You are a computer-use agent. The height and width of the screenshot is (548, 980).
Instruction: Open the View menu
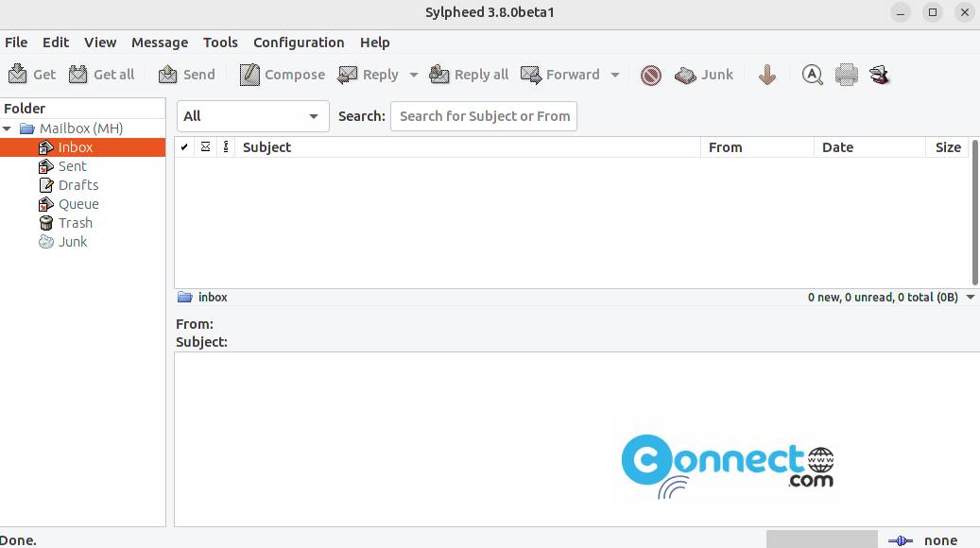pyautogui.click(x=100, y=43)
